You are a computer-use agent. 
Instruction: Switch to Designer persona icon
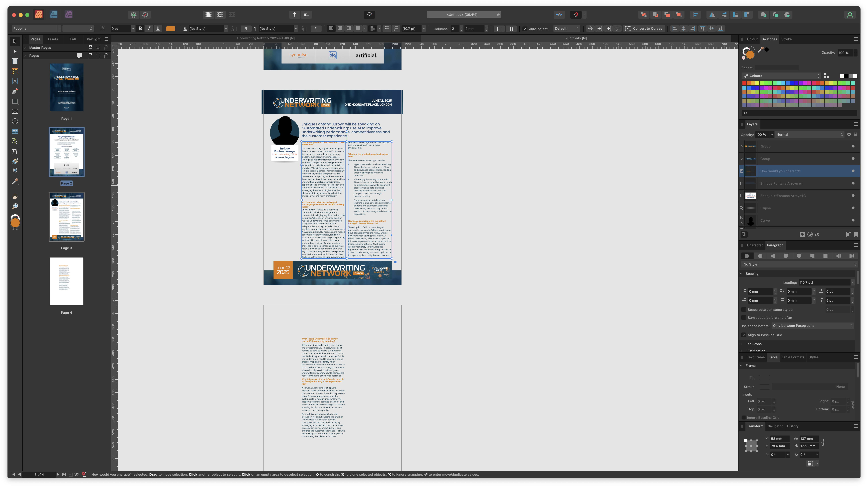[x=54, y=14]
